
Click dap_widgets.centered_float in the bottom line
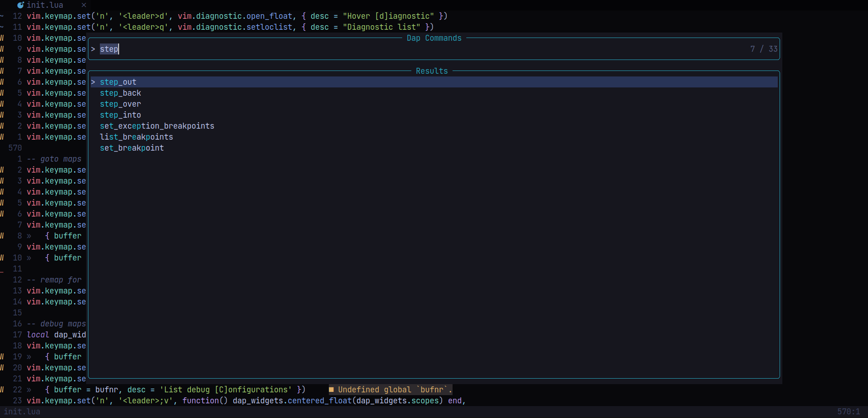292,401
